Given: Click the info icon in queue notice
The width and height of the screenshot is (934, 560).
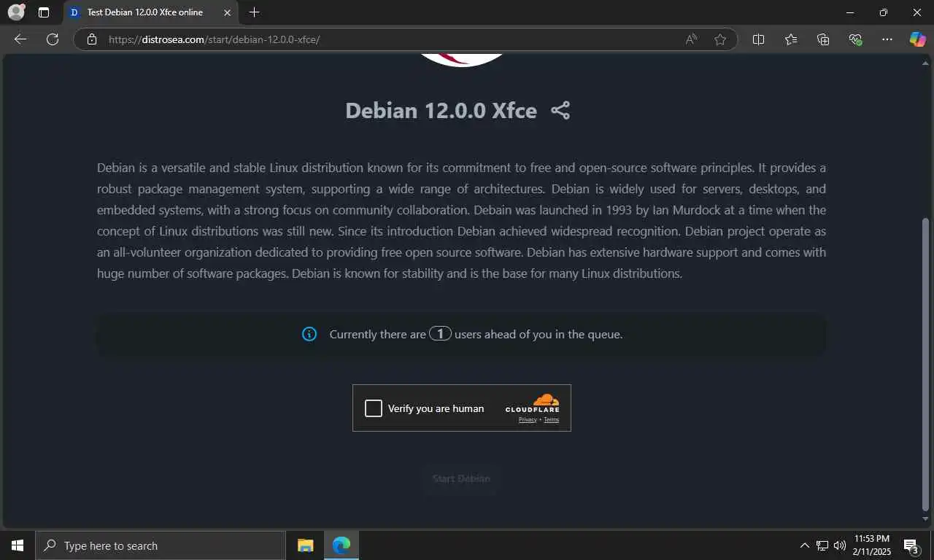Looking at the screenshot, I should coord(309,334).
